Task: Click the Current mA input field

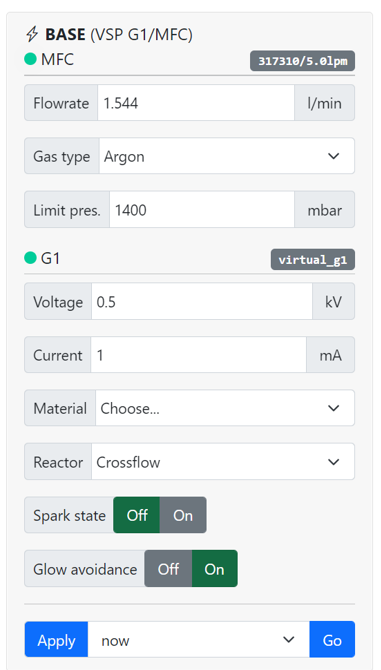Action: tap(199, 355)
